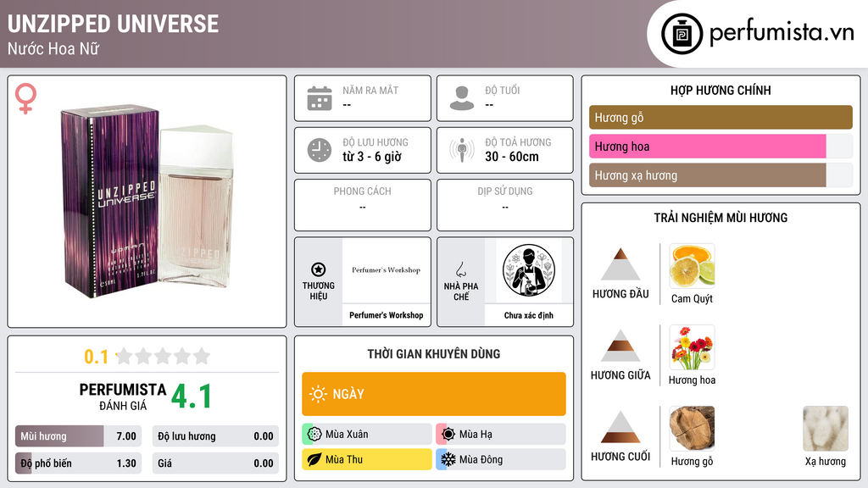868x488 pixels.
Task: Select the Mùa Đông season chip
Action: pos(501,459)
